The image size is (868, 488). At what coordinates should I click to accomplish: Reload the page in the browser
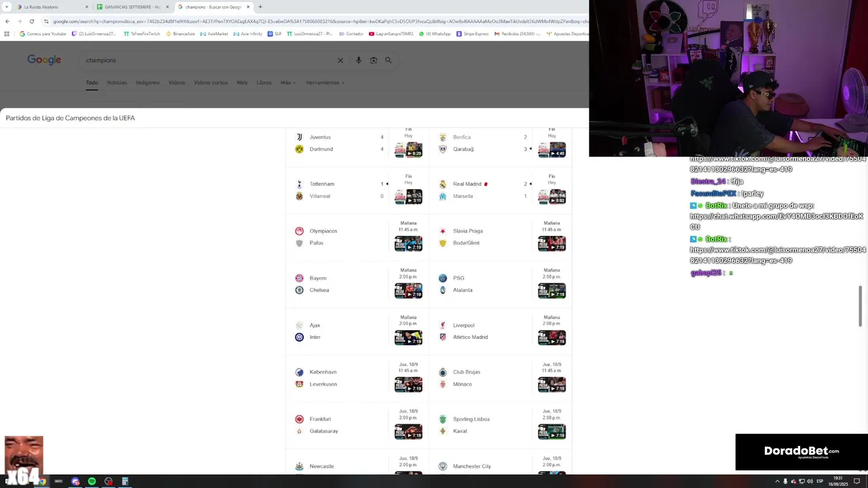31,21
